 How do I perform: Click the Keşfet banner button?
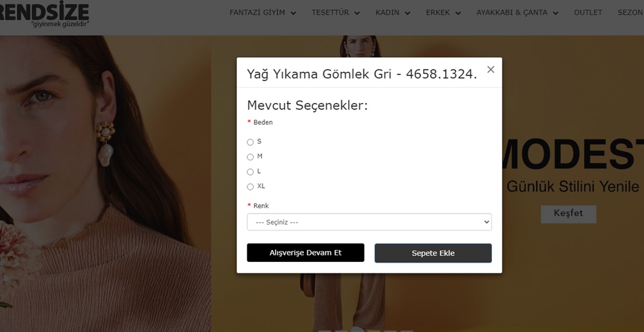coord(568,214)
